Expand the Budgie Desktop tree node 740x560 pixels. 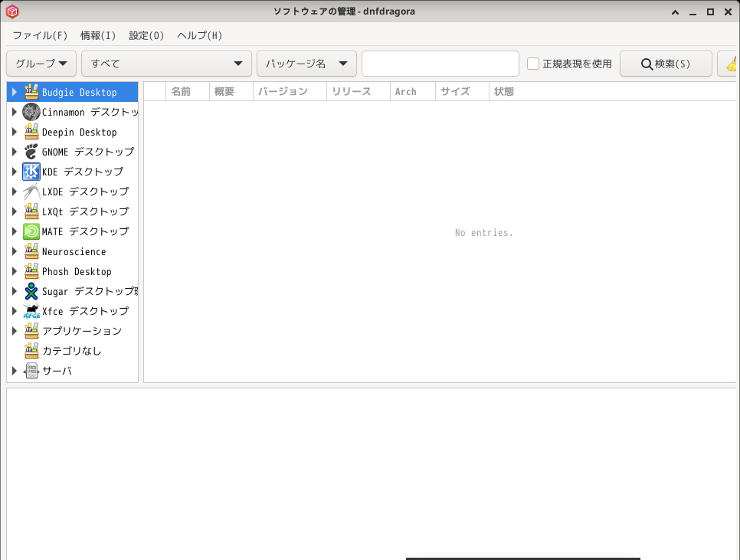tap(14, 92)
